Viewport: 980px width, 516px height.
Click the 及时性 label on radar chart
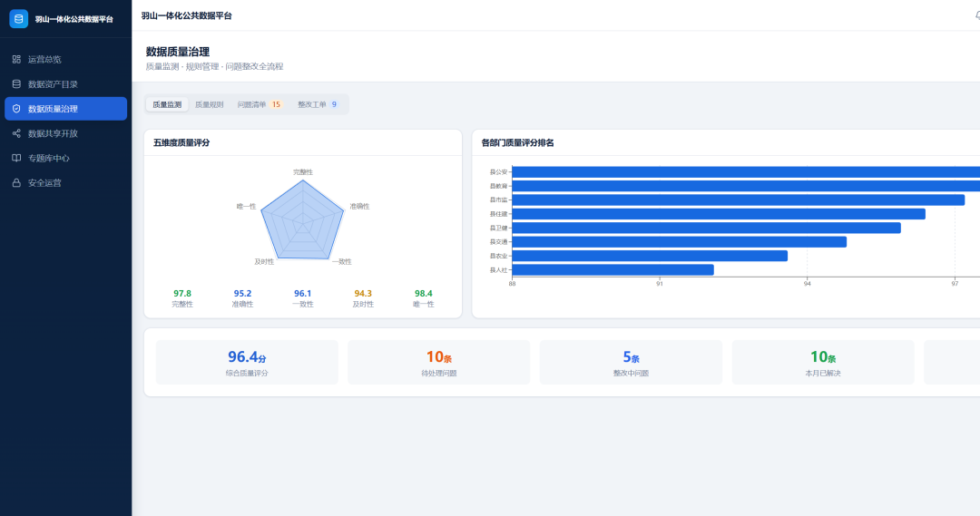264,262
